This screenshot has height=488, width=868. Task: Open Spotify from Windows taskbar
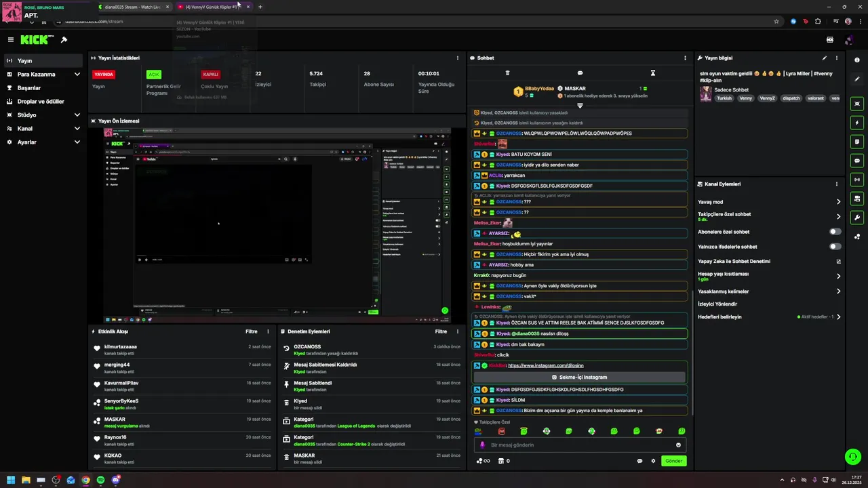[x=101, y=480]
